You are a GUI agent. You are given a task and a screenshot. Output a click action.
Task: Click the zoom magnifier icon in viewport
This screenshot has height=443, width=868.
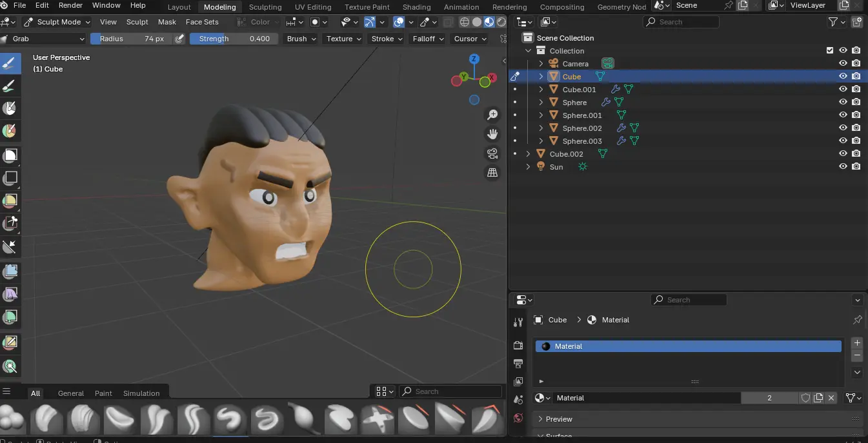click(x=492, y=115)
